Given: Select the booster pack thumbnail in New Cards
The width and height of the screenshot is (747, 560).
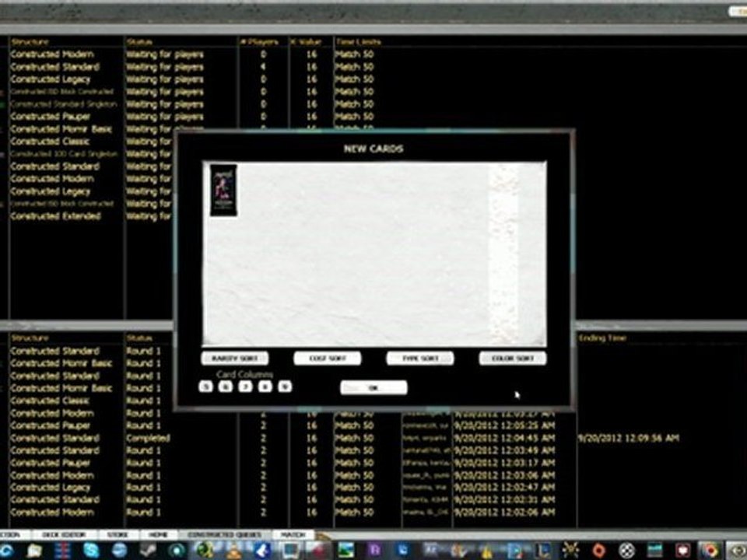Looking at the screenshot, I should (x=223, y=190).
